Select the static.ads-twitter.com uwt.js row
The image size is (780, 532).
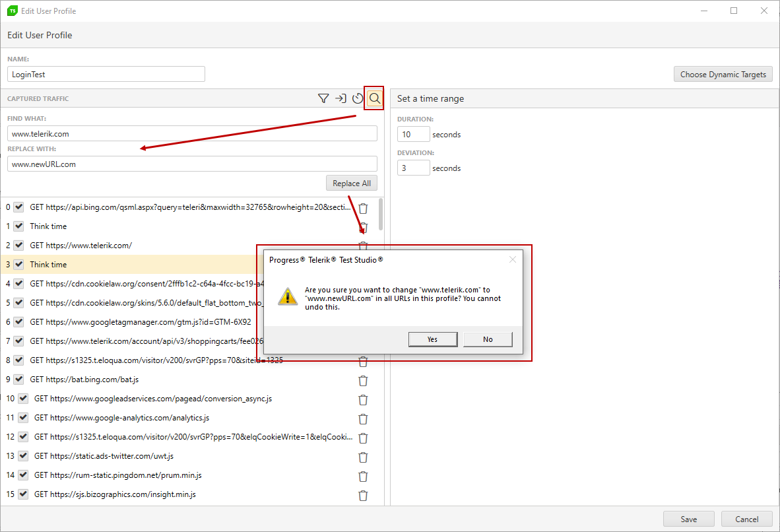[x=192, y=456]
